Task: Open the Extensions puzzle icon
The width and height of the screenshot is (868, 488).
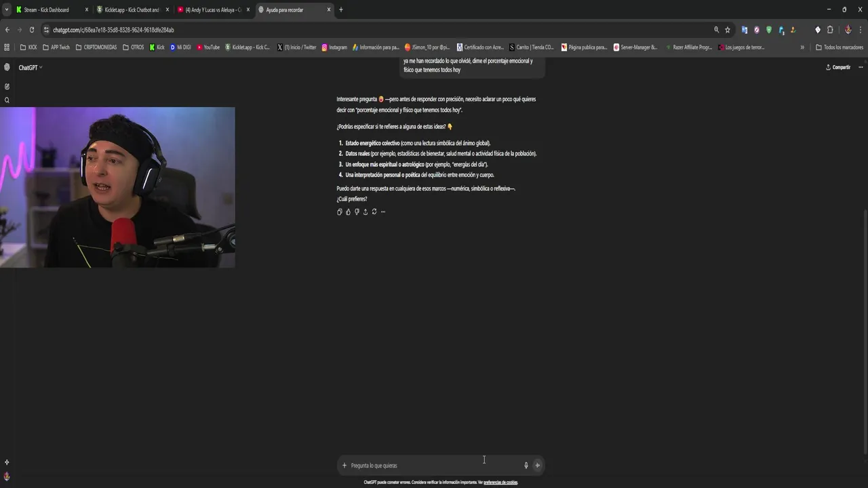Action: point(829,30)
